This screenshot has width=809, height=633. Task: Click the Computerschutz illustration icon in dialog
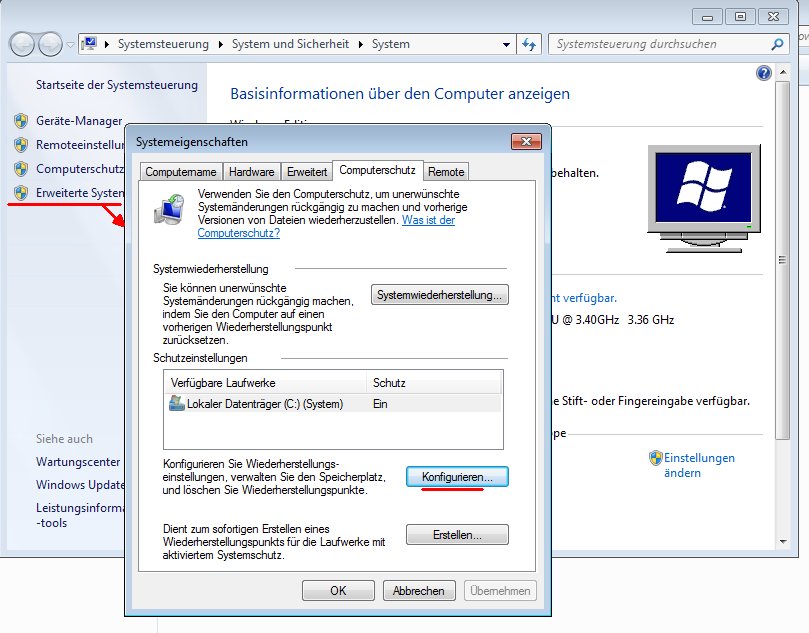click(169, 209)
